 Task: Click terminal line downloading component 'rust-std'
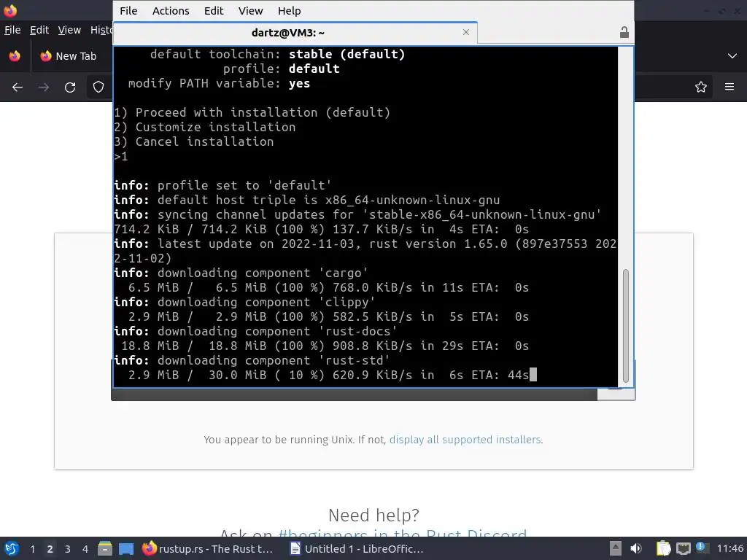coord(252,360)
